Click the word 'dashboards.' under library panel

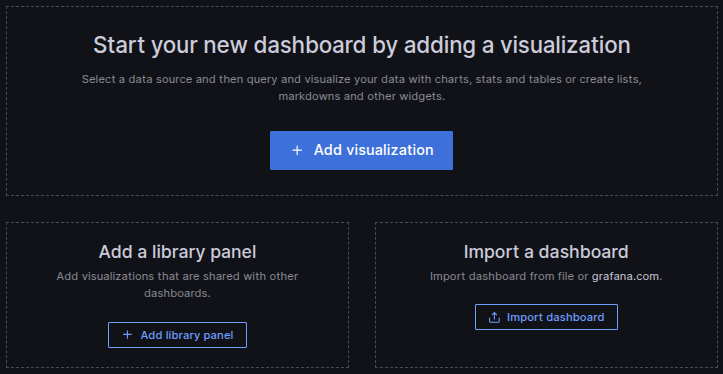(x=178, y=293)
